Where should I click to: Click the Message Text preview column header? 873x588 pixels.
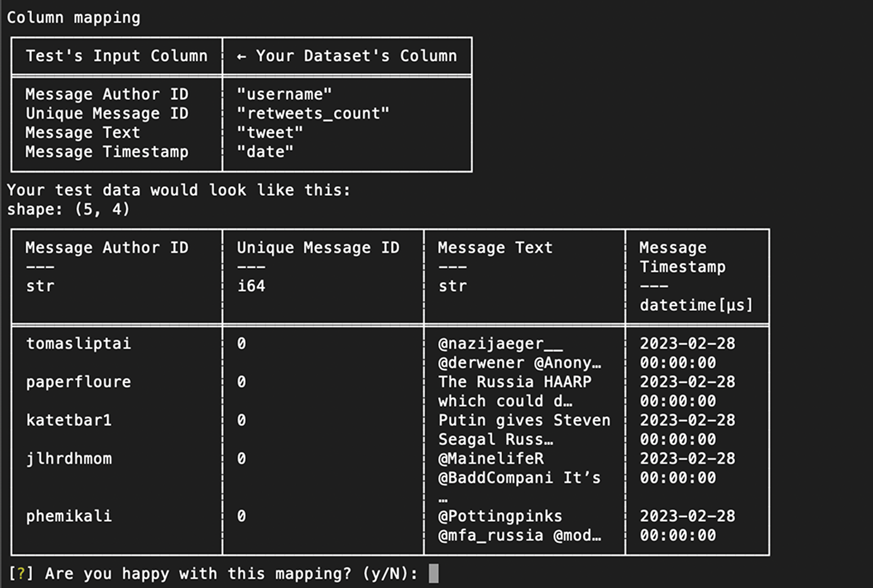(x=495, y=247)
